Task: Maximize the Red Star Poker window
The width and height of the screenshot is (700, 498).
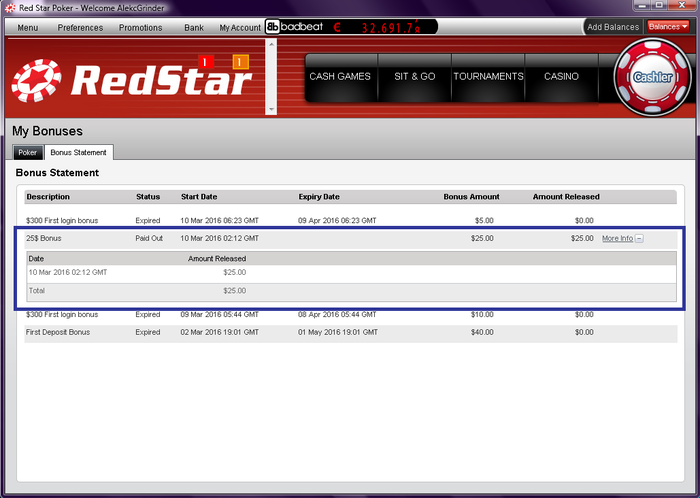Action: point(659,5)
